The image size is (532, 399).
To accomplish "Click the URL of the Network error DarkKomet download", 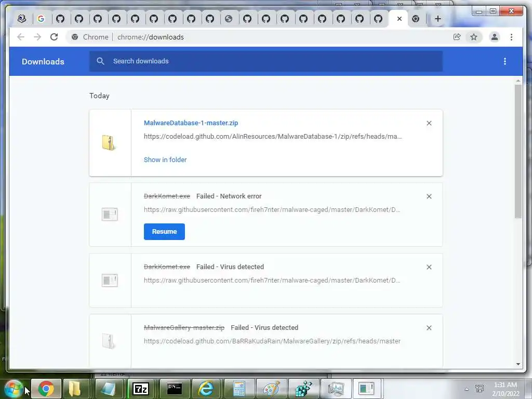I will [x=272, y=210].
